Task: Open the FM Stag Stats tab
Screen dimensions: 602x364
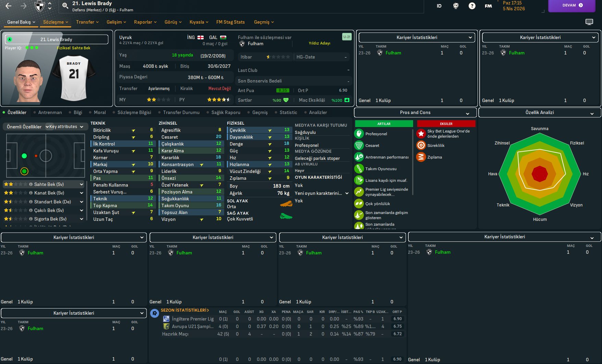Action: coord(230,22)
